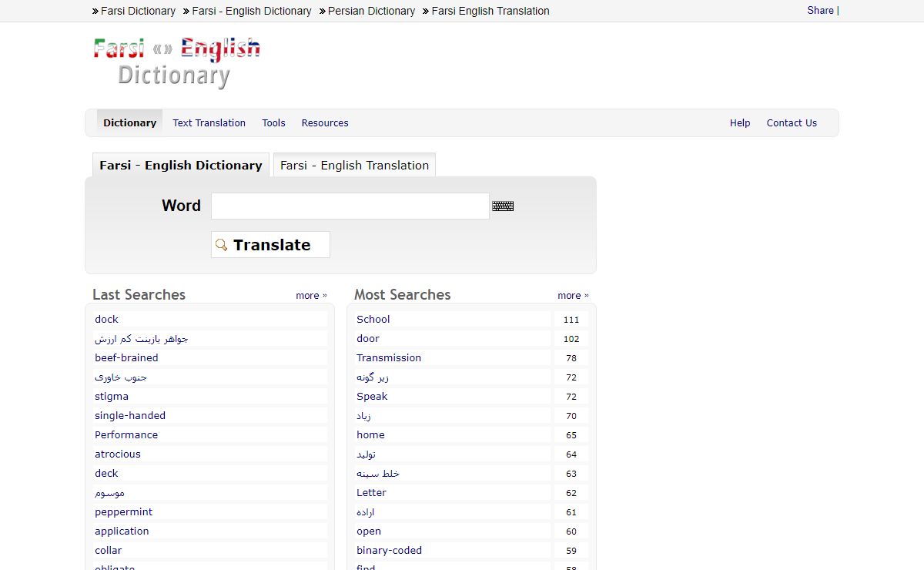Click the Farsi Dictionary top link

[138, 11]
